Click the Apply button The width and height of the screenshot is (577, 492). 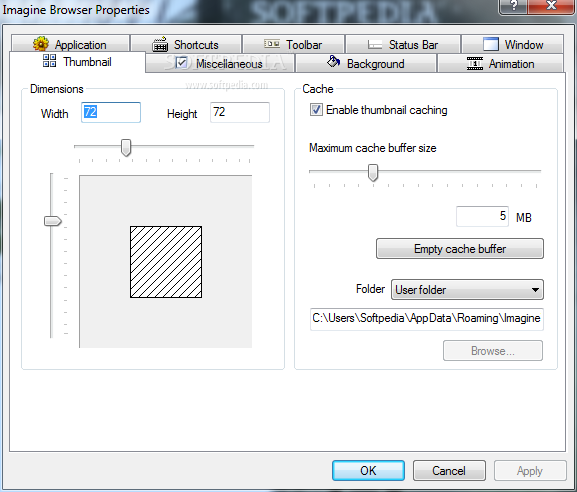pyautogui.click(x=530, y=470)
